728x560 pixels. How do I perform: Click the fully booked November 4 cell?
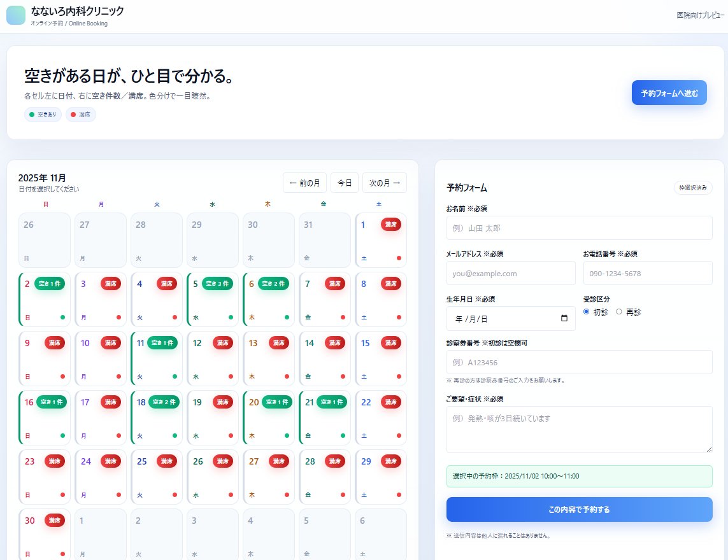(x=157, y=300)
